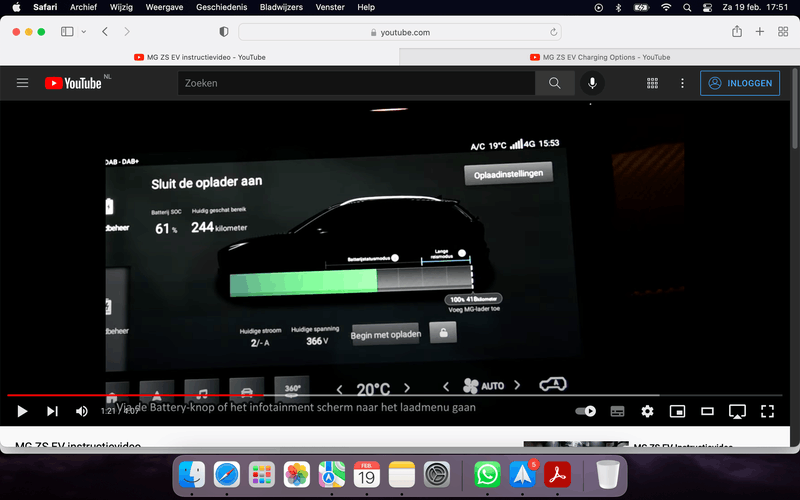Open the Trash in the Dock
This screenshot has width=800, height=500.
608,475
